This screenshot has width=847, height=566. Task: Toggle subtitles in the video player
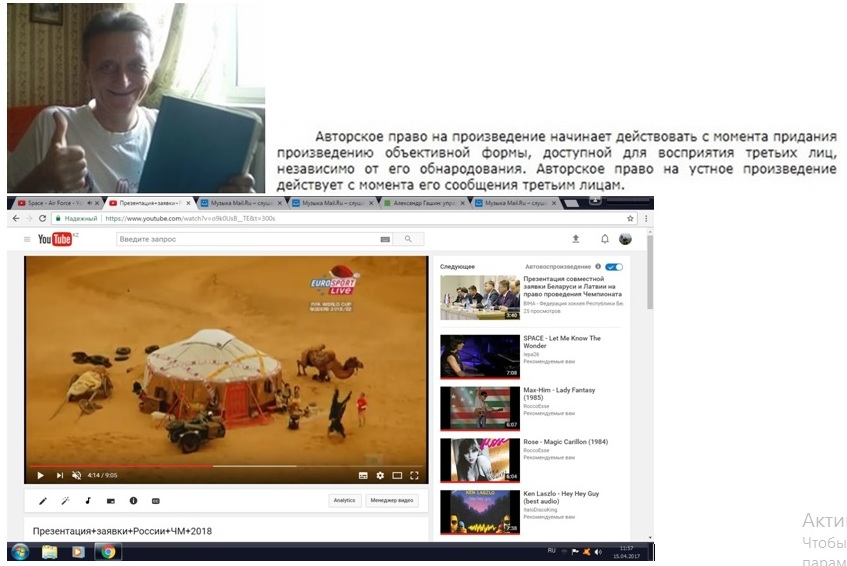coord(363,475)
